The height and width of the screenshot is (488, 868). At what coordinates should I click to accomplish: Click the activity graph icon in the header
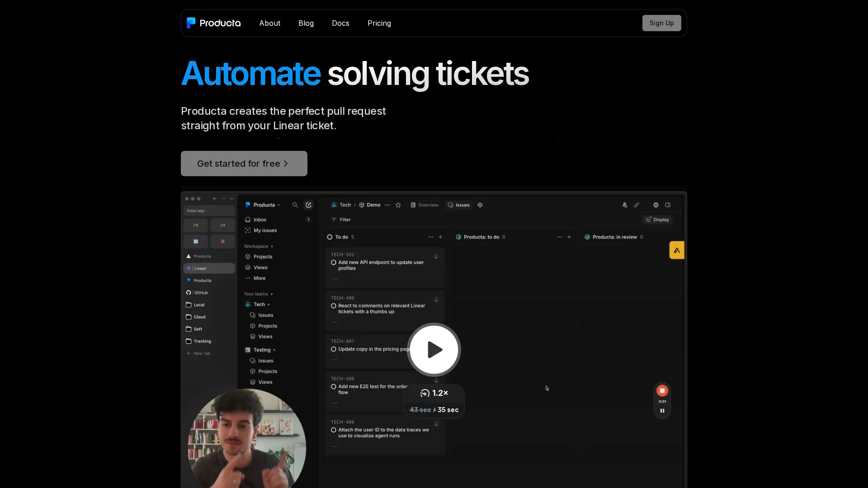[x=656, y=205]
